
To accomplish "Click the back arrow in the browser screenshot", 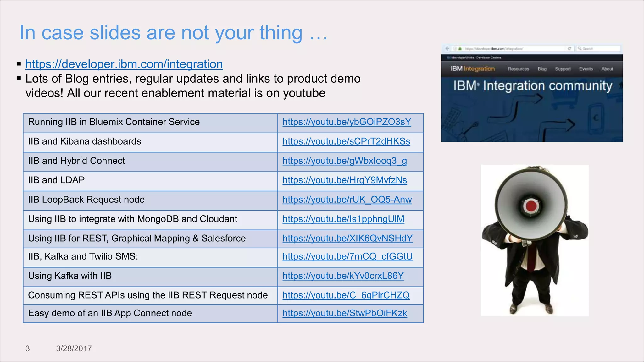I will coord(447,48).
